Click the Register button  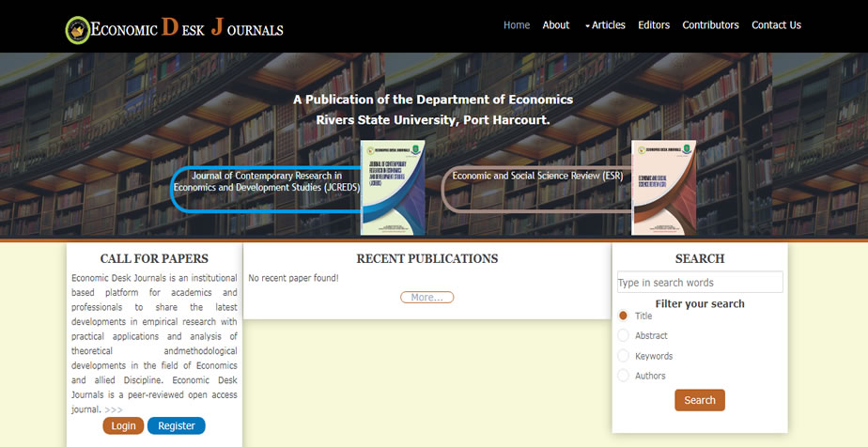(176, 425)
